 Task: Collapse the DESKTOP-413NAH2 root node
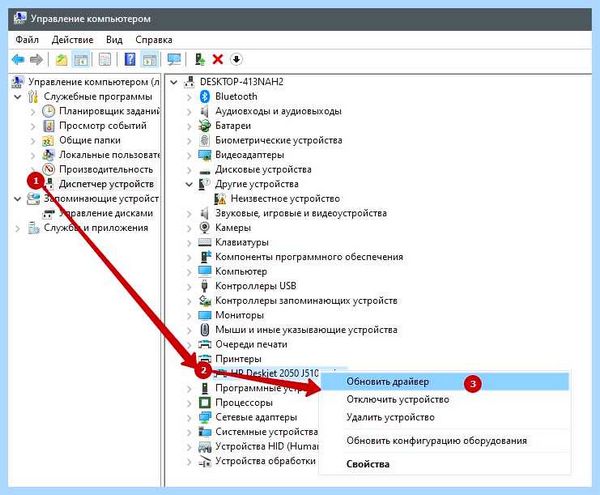[174, 82]
